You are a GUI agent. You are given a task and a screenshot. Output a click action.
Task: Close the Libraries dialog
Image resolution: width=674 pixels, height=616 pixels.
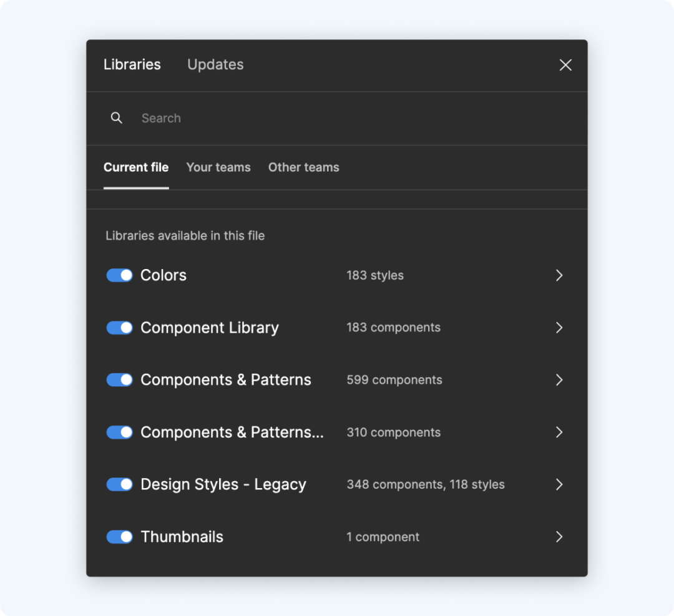coord(565,65)
